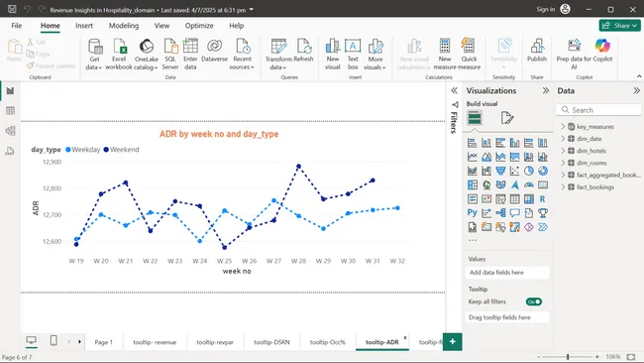Select the stacked bar chart visual

[x=473, y=143]
